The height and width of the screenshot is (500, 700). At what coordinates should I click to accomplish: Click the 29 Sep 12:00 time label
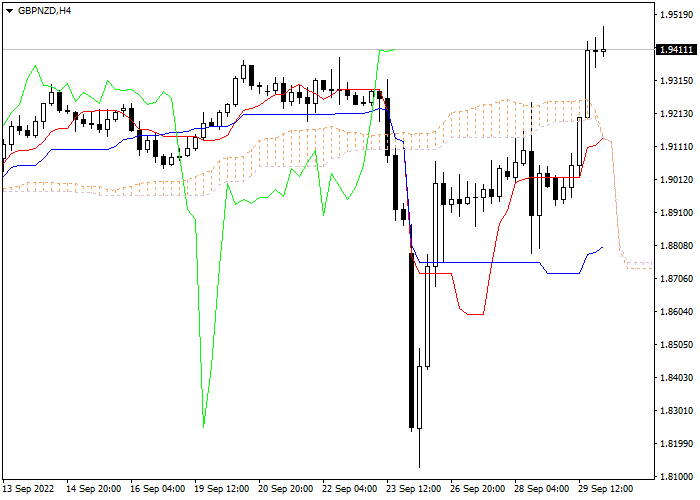click(x=606, y=489)
